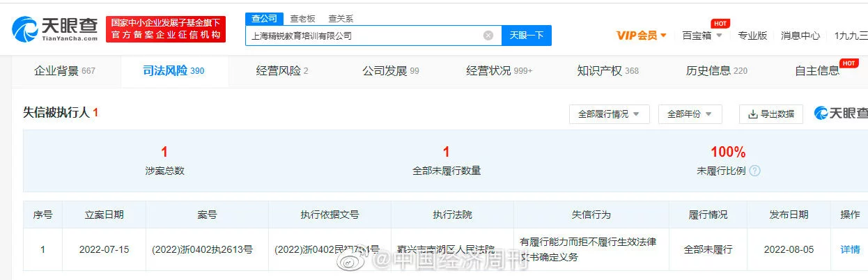Open the 自主信息 tab
Screen dimensions: 868x280
click(818, 71)
